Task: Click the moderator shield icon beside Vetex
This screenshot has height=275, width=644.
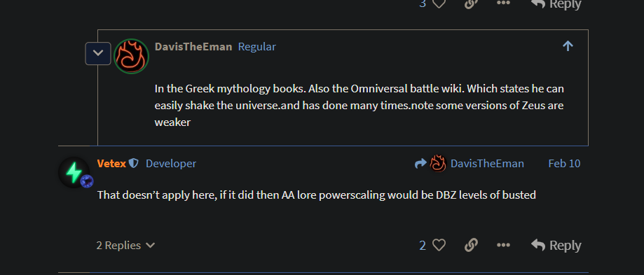Action: (133, 164)
